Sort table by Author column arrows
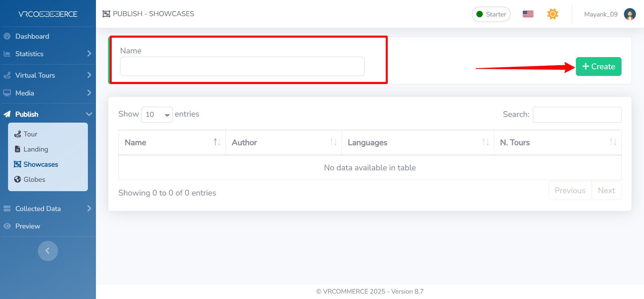The height and width of the screenshot is (299, 644). tap(333, 142)
